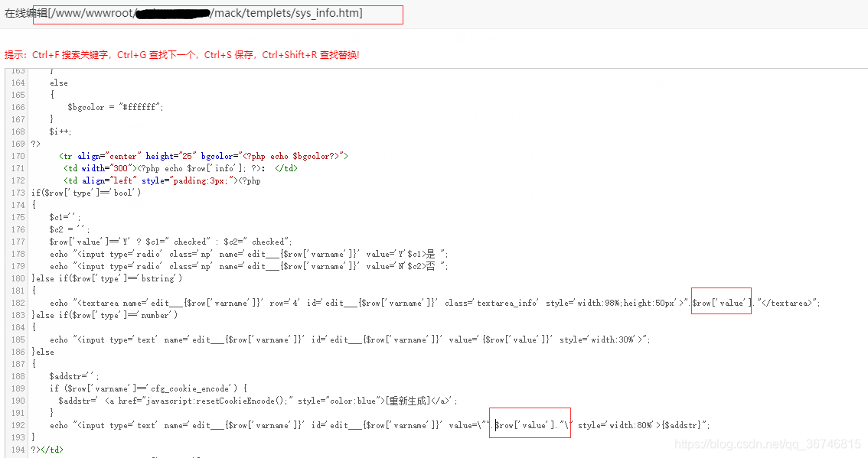Place cursor on $i++; line
868x458 pixels.
(60, 132)
